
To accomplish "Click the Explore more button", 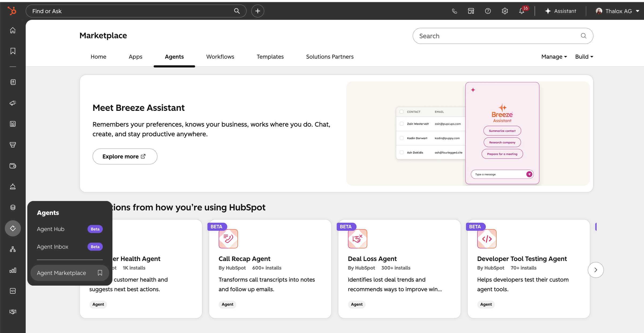I will (125, 156).
